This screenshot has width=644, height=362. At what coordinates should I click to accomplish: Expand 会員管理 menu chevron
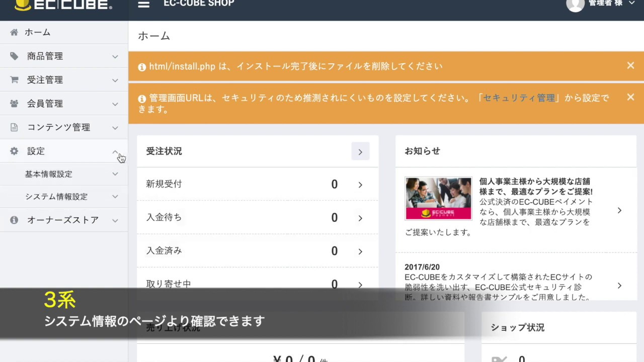[x=115, y=104]
